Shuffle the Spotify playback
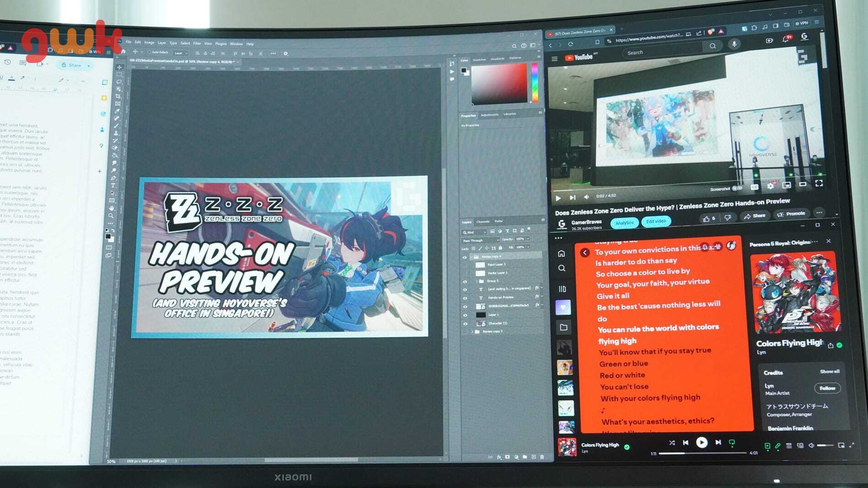The height and width of the screenshot is (488, 868). coord(672,442)
